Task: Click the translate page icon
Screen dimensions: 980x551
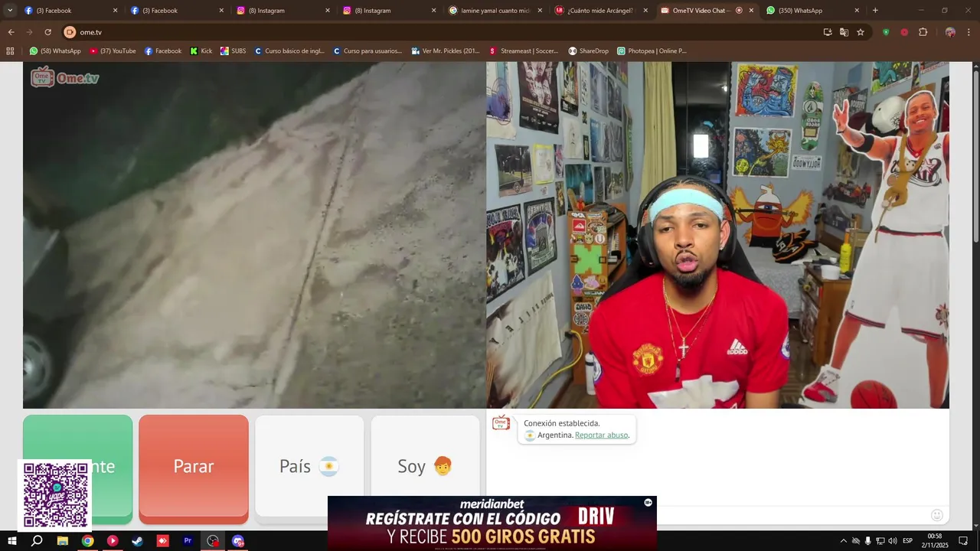Action: coord(844,32)
